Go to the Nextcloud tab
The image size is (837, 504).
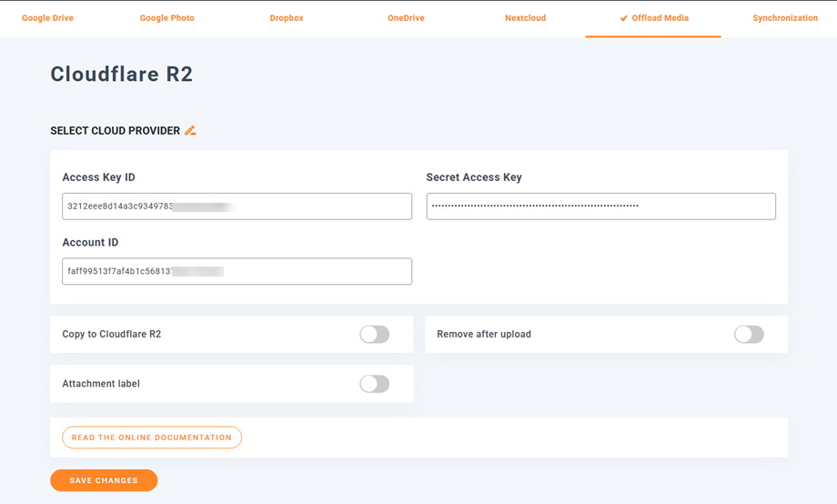coord(526,18)
